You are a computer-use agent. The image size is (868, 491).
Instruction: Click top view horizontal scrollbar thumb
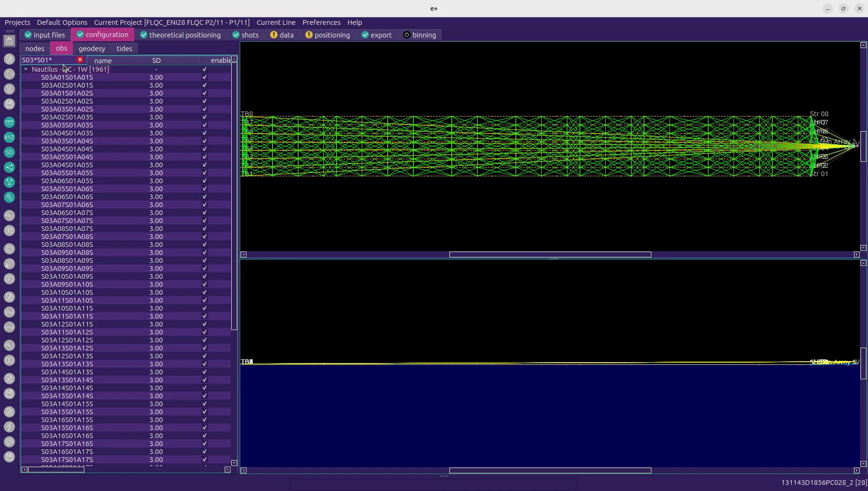point(550,254)
